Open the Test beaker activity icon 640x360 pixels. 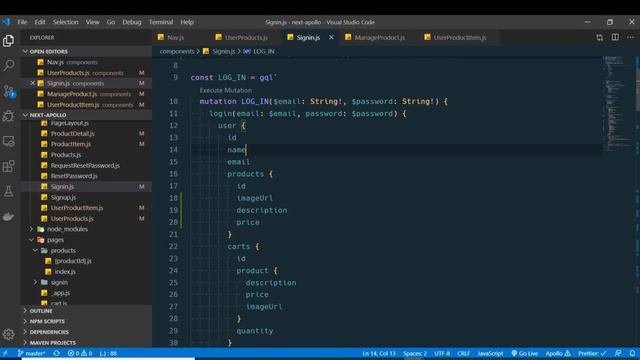click(x=9, y=191)
